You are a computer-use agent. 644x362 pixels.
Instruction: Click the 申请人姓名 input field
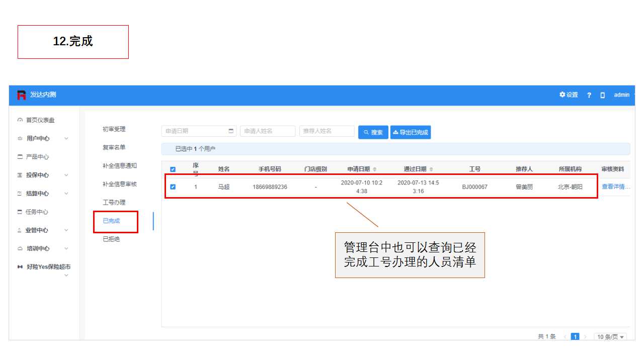pyautogui.click(x=268, y=131)
